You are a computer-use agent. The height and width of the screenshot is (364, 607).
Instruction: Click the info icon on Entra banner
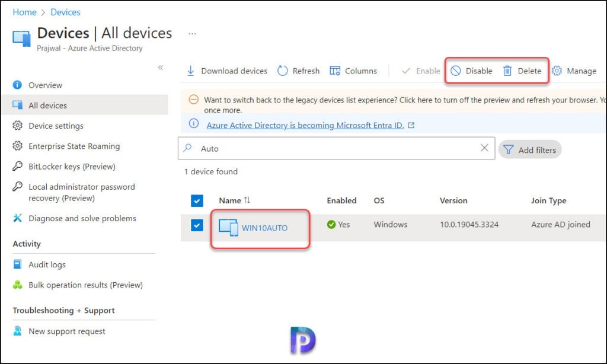194,123
